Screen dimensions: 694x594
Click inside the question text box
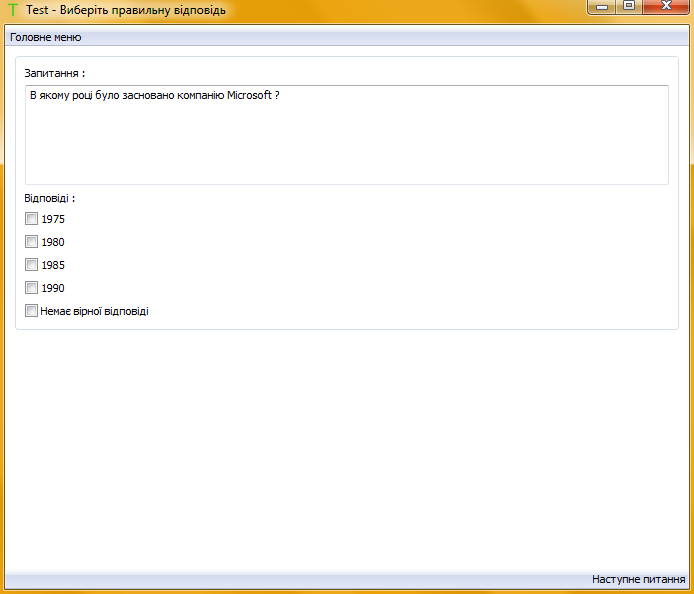click(347, 135)
